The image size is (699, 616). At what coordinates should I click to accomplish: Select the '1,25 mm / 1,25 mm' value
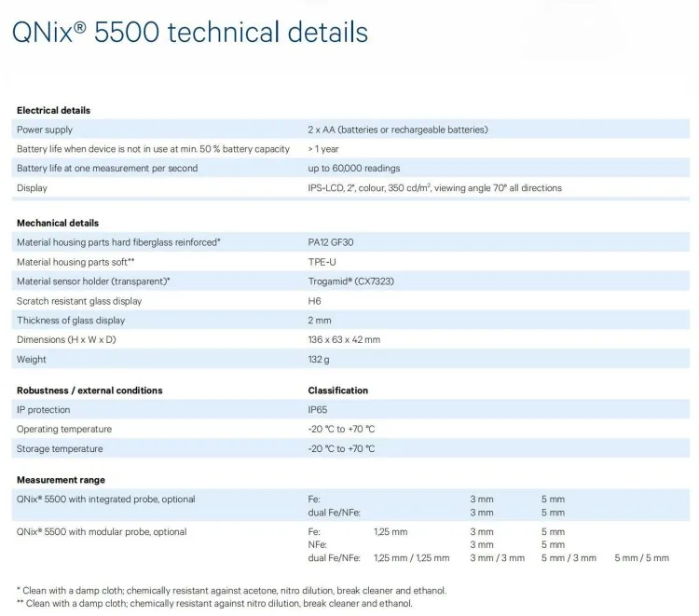click(411, 558)
